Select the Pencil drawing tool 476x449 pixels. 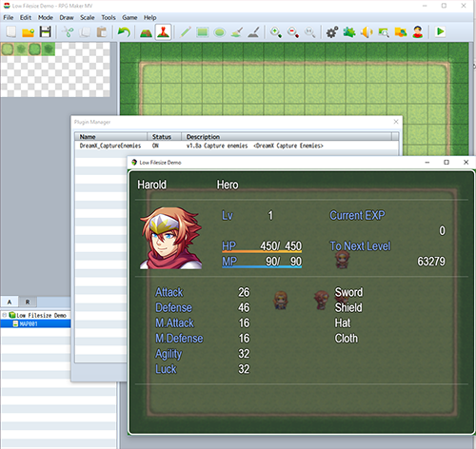pyautogui.click(x=186, y=32)
